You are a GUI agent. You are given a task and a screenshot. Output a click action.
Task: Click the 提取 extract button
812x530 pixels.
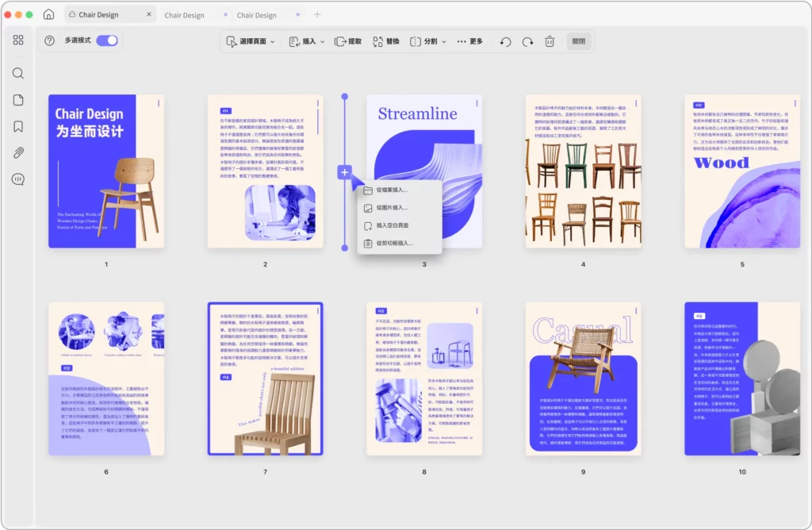348,41
